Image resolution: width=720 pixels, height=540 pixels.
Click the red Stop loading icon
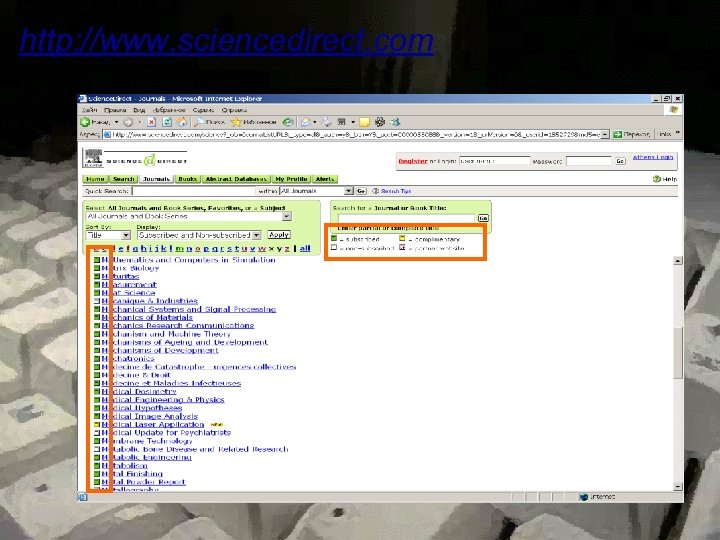152,122
